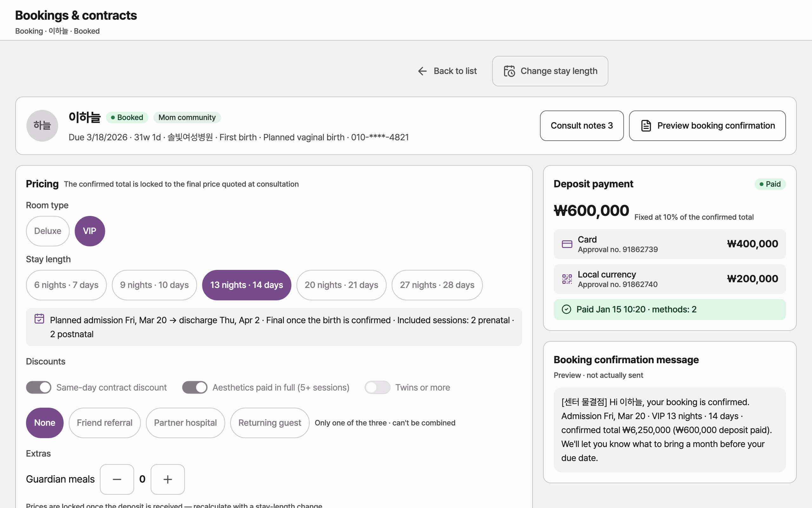Click the Mom community tag
The width and height of the screenshot is (812, 508).
(187, 117)
